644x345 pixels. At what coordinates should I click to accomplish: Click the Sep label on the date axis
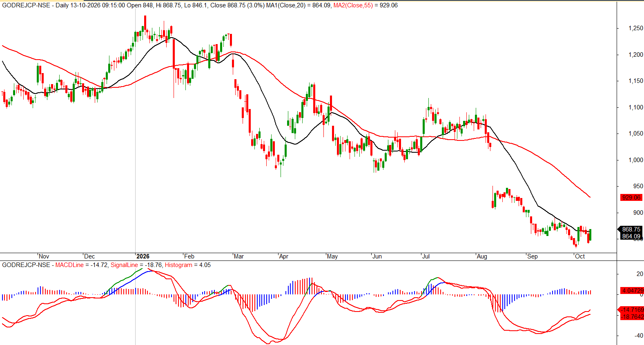pos(533,256)
